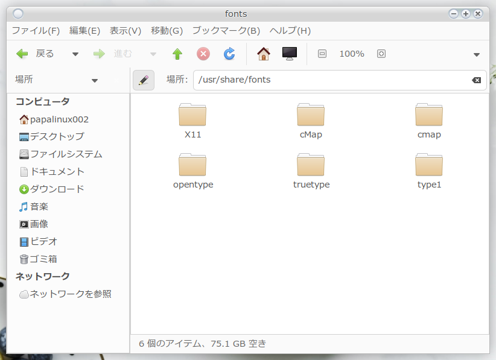Click the ネットワーク section heading

pos(43,276)
